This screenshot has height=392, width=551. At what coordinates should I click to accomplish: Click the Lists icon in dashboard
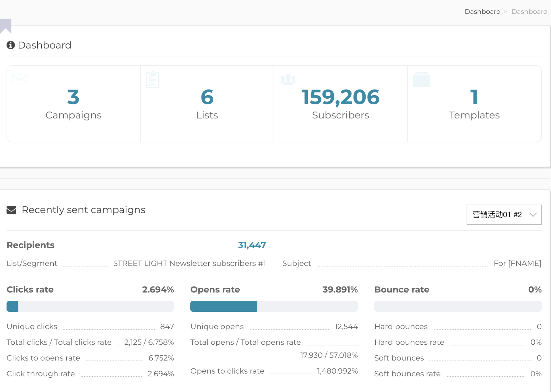coord(153,79)
